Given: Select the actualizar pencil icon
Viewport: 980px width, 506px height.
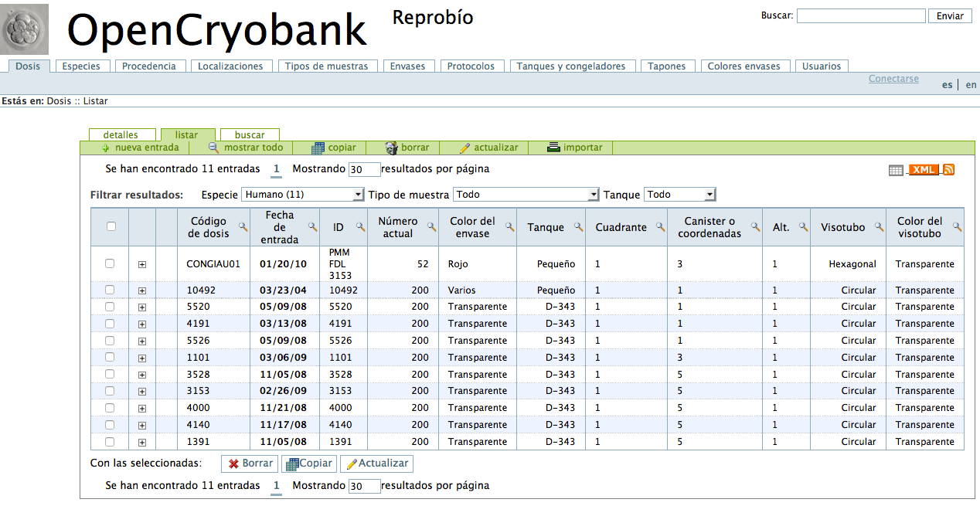Looking at the screenshot, I should (464, 147).
